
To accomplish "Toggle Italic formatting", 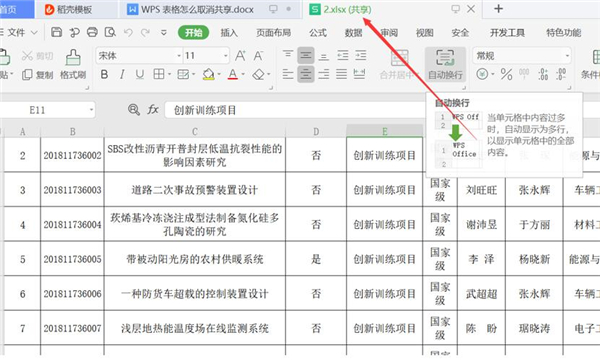I will point(122,74).
